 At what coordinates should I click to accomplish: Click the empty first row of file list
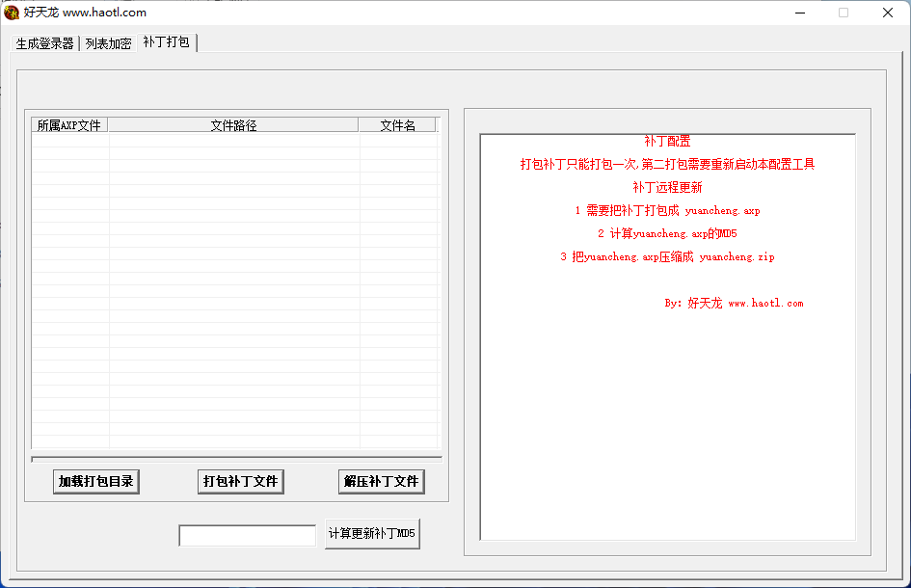tap(234, 140)
